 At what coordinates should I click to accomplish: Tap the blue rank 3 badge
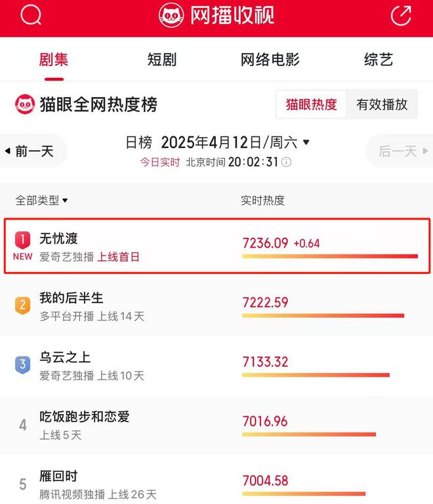tap(22, 364)
